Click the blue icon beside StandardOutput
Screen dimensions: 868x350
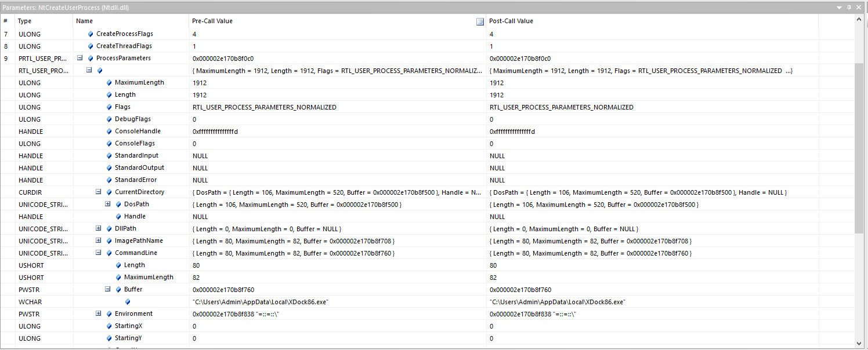[109, 168]
